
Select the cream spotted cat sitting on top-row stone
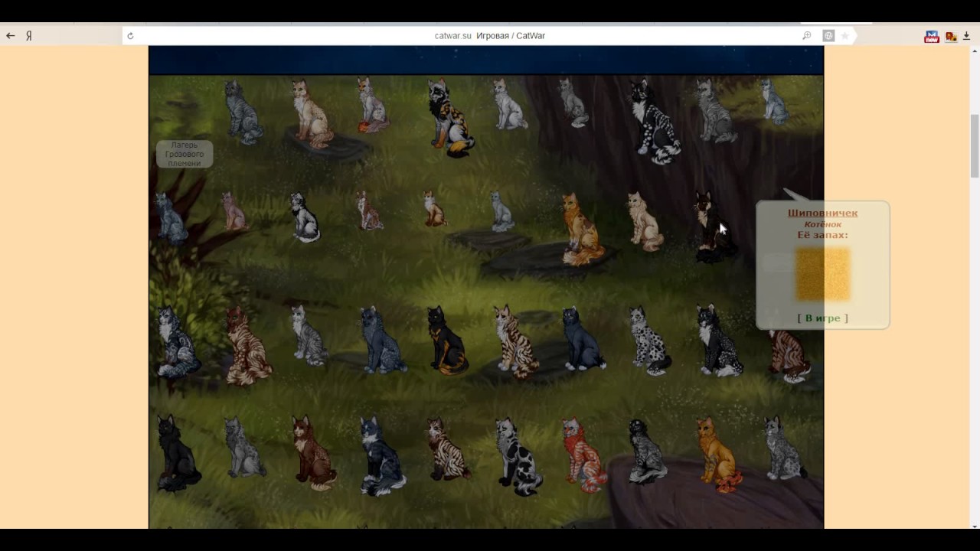(x=312, y=113)
